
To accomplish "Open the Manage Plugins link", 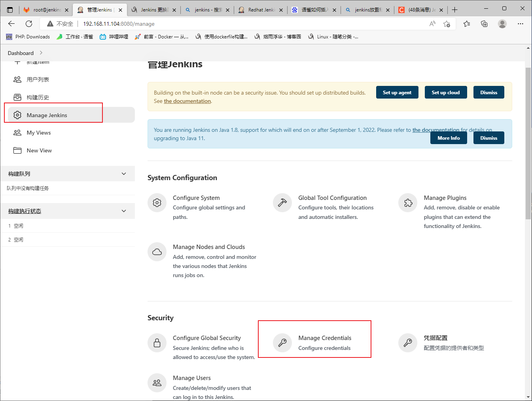I will [445, 198].
